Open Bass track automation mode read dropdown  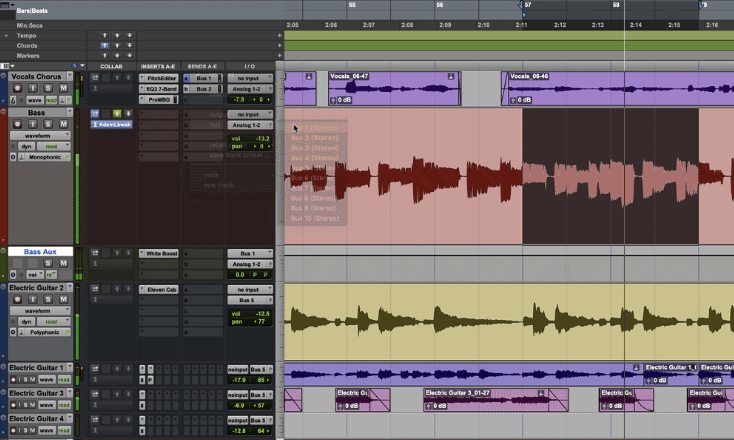click(x=53, y=147)
